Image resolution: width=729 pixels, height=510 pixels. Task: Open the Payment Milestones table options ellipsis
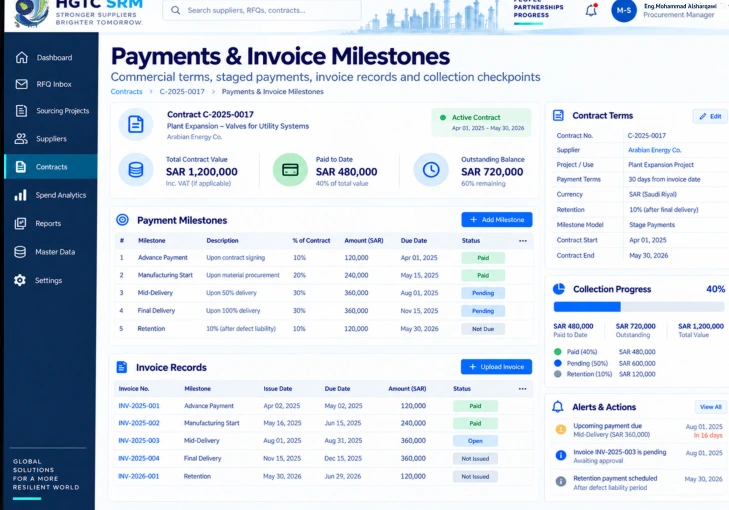(523, 241)
